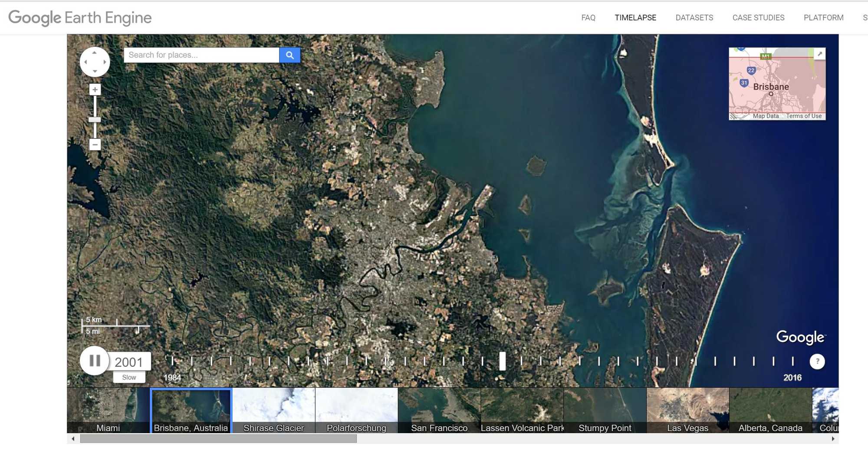Image resolution: width=868 pixels, height=451 pixels.
Task: Pause the timelapse playback
Action: click(95, 361)
